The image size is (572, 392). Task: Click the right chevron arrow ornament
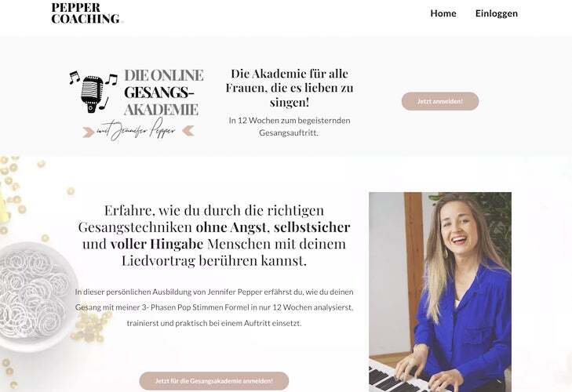coord(188,131)
